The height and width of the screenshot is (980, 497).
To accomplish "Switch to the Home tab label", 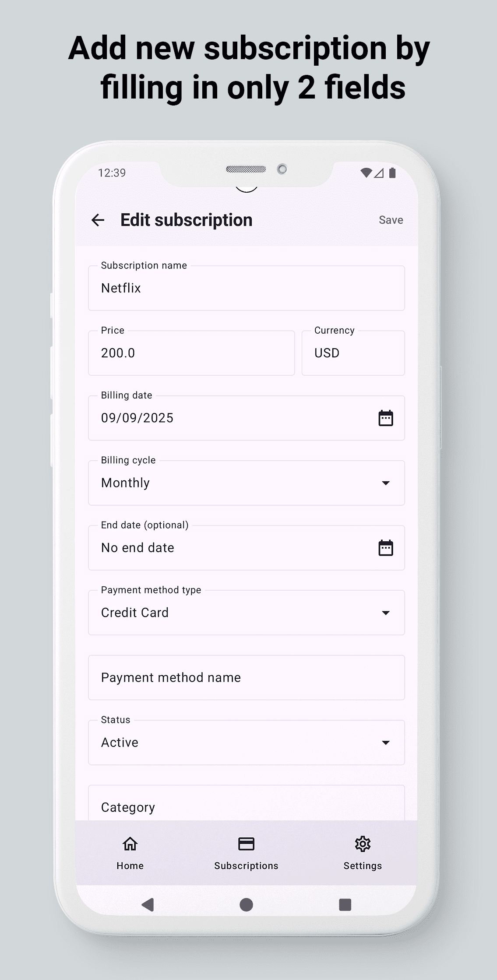I will coord(130,866).
